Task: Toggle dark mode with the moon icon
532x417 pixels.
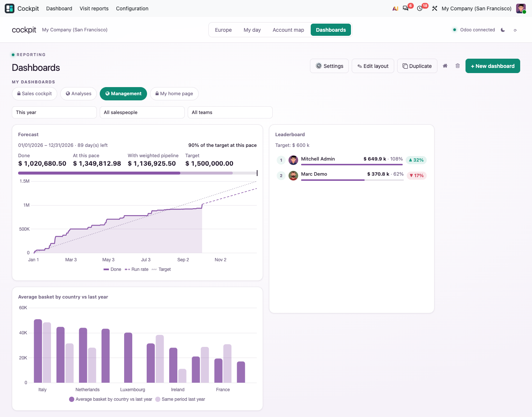Action: coord(503,30)
